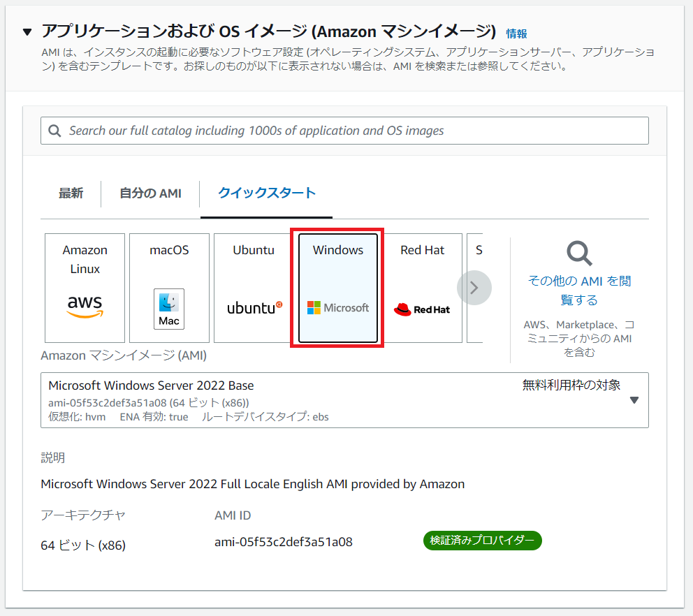Click the AMI ID label
693x616 pixels.
233,515
